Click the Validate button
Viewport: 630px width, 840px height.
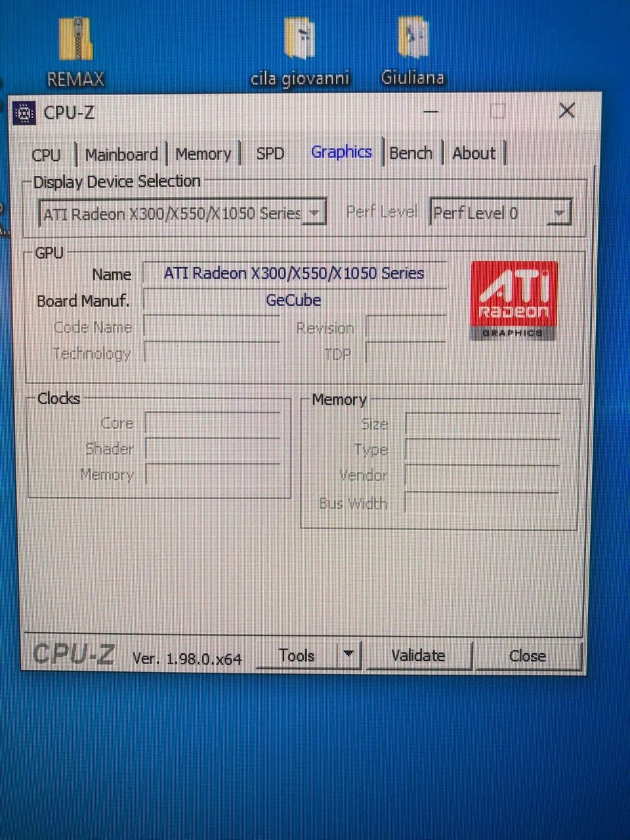click(x=418, y=656)
